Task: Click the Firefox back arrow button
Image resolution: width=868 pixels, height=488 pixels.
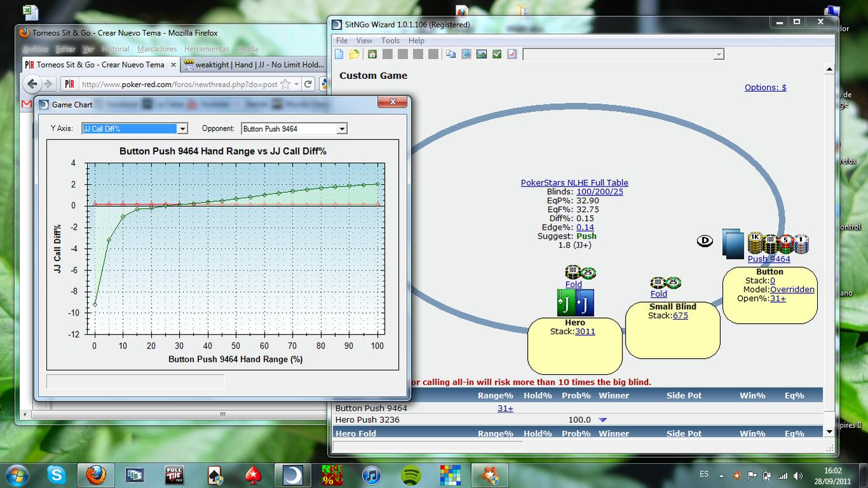Action: pyautogui.click(x=31, y=84)
